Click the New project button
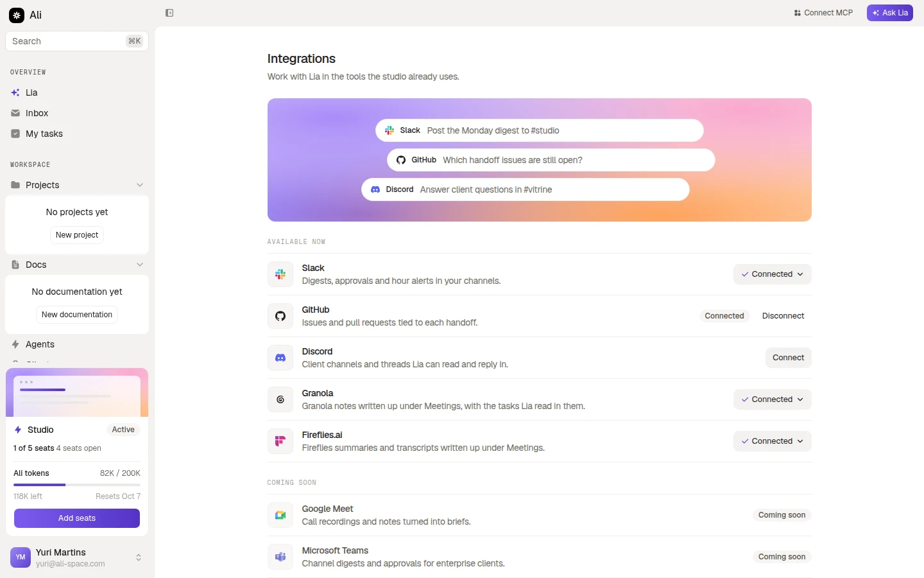This screenshot has height=578, width=924. (x=77, y=235)
